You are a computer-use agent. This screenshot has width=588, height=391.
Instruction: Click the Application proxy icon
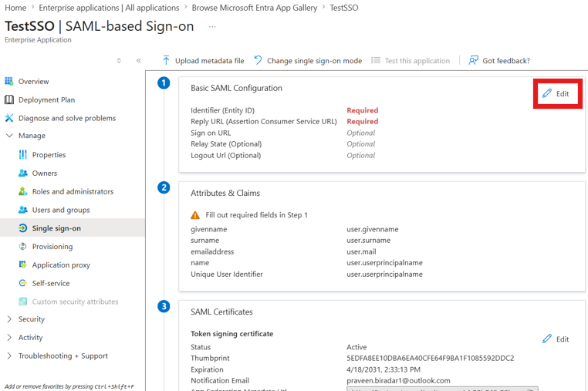click(23, 265)
